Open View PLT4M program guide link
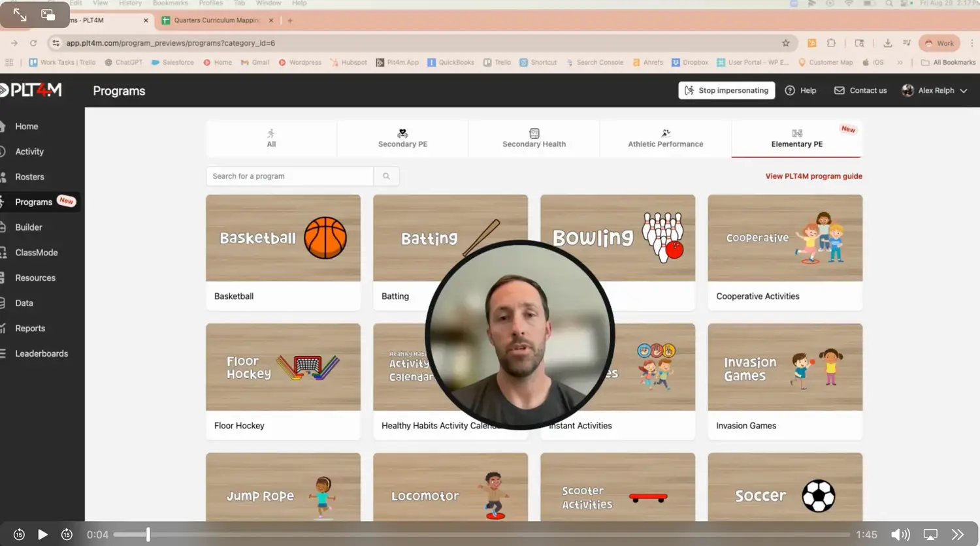Viewport: 980px width, 546px height. 813,176
